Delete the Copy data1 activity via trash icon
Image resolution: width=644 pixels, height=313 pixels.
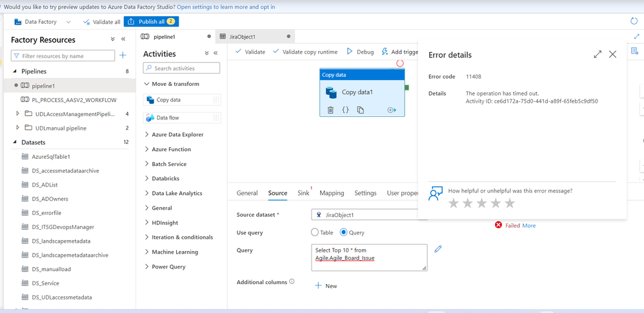330,110
